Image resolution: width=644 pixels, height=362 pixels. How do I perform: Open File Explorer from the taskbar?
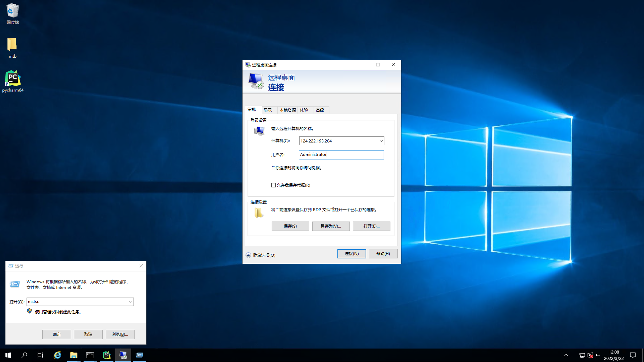point(73,355)
